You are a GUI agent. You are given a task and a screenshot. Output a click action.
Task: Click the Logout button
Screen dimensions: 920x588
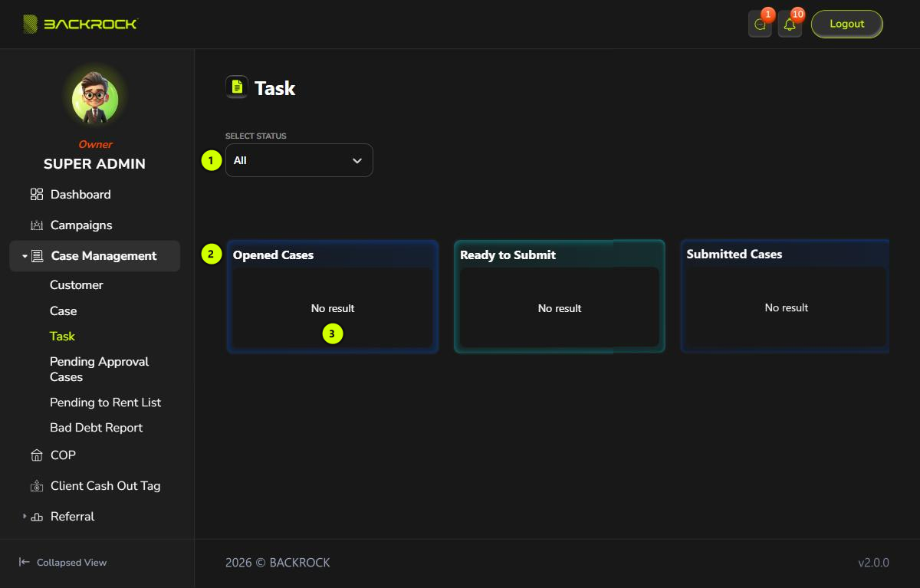847,24
